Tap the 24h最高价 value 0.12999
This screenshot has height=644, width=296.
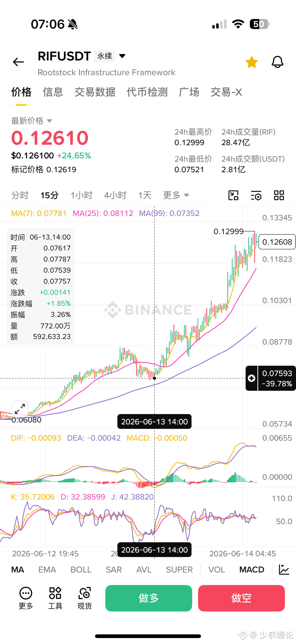(189, 143)
